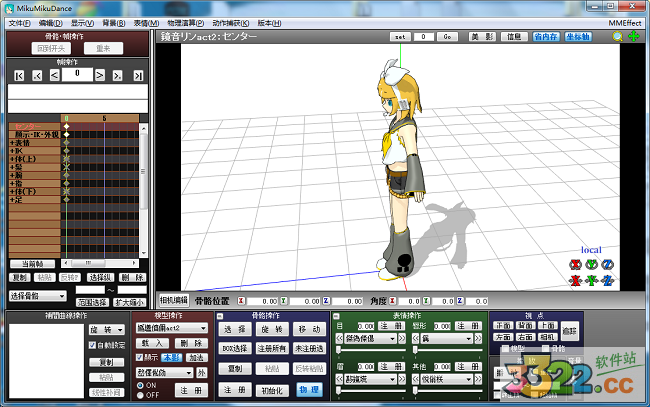Screen dimensions: 650x407
Task: Step back one frame
Action: coord(56,75)
